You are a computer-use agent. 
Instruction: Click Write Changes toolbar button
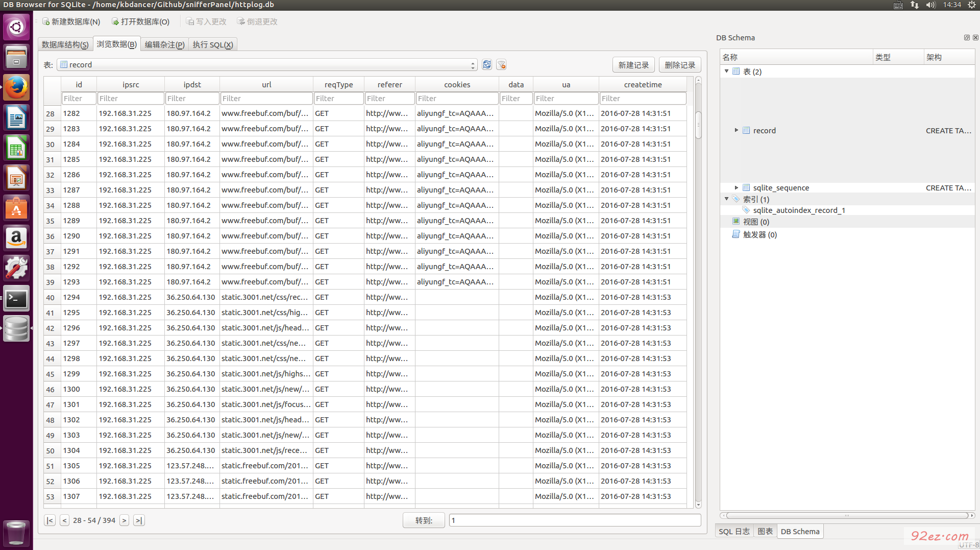pyautogui.click(x=206, y=21)
